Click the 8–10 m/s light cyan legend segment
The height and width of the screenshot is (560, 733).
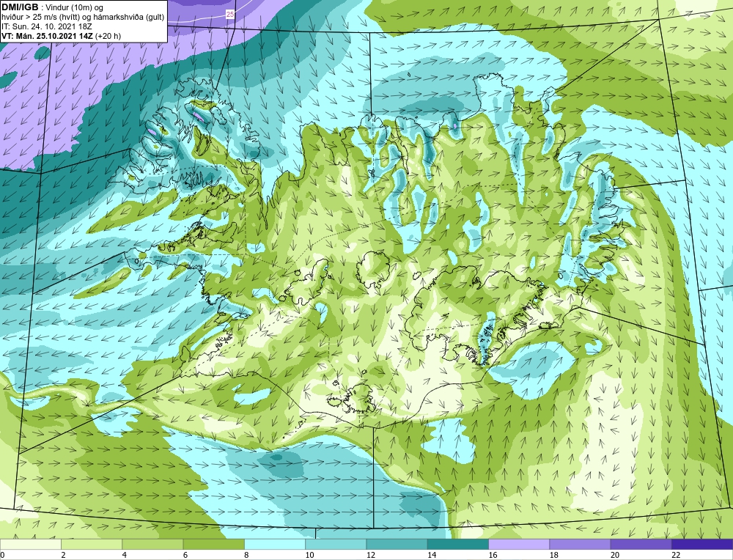(275, 545)
